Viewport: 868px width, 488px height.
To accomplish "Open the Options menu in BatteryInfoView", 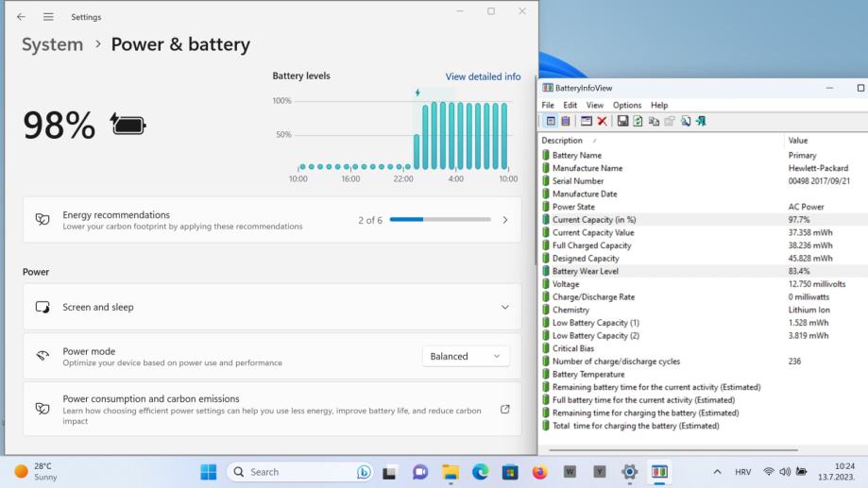I will [x=627, y=105].
